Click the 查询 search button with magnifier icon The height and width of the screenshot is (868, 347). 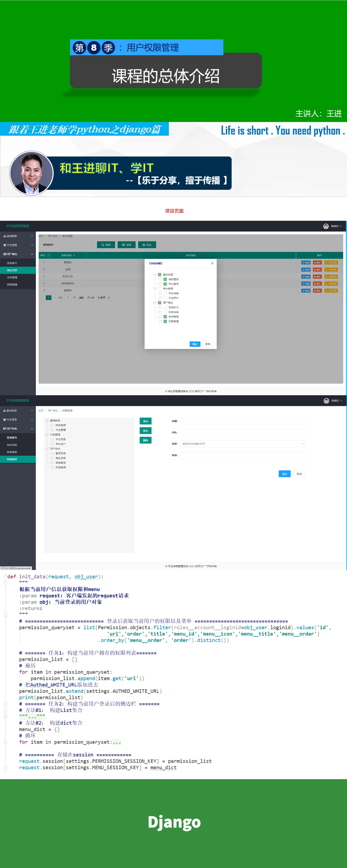106,244
